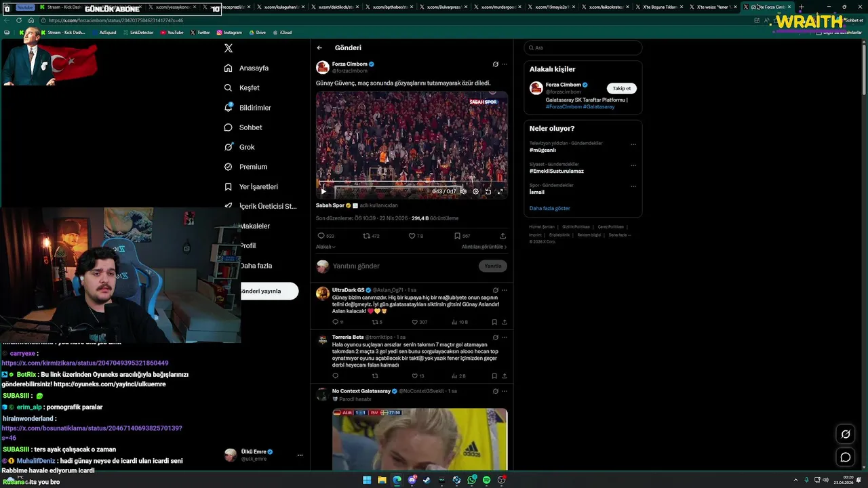Image resolution: width=868 pixels, height=488 pixels.
Task: Reload the page in browser toolbar
Action: (19, 20)
